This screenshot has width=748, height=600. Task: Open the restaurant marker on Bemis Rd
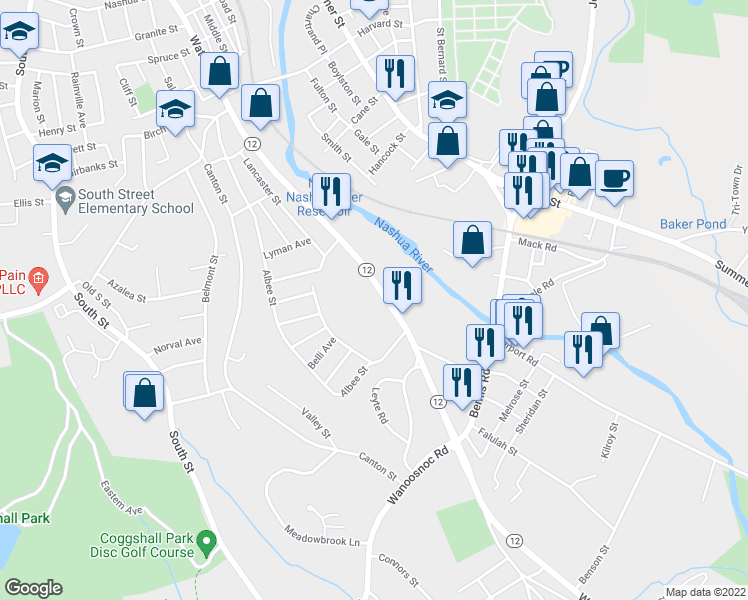coord(462,386)
